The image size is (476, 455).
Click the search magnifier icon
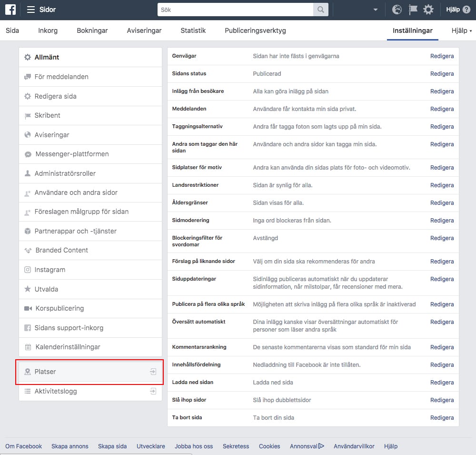pos(321,9)
